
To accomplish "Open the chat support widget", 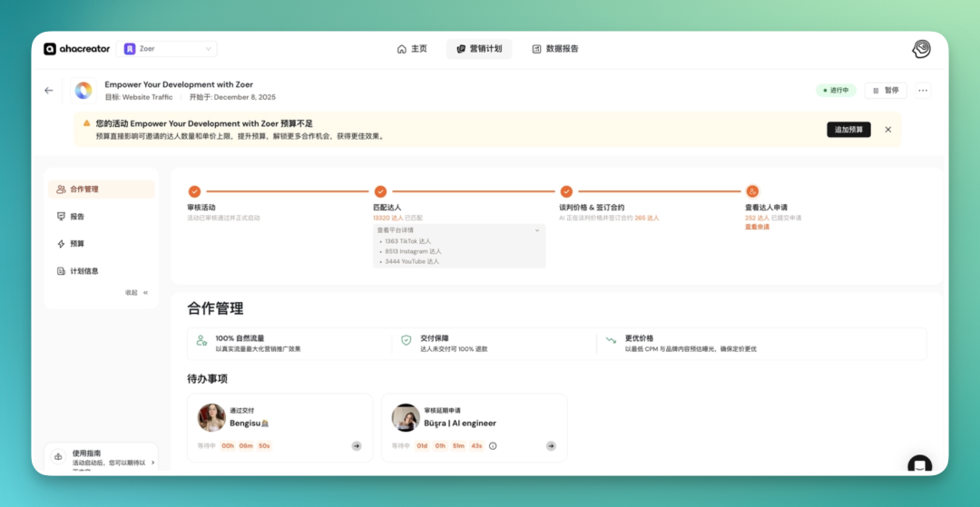I will tap(919, 464).
